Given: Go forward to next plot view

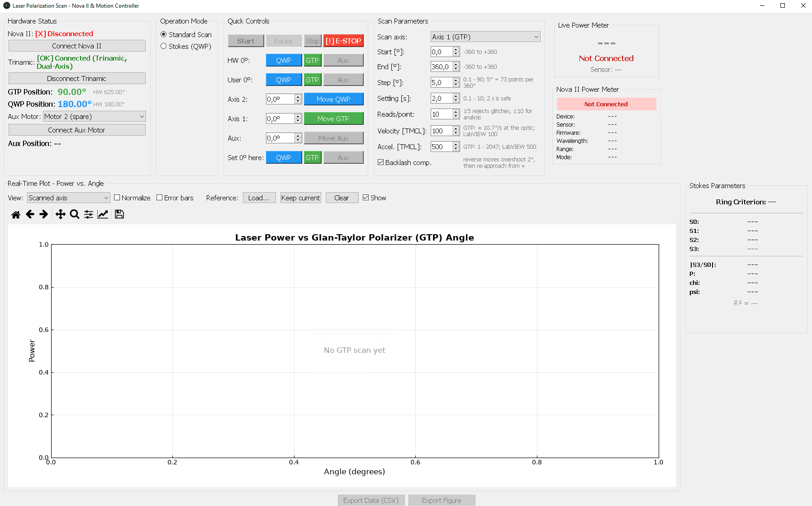Looking at the screenshot, I should 43,214.
